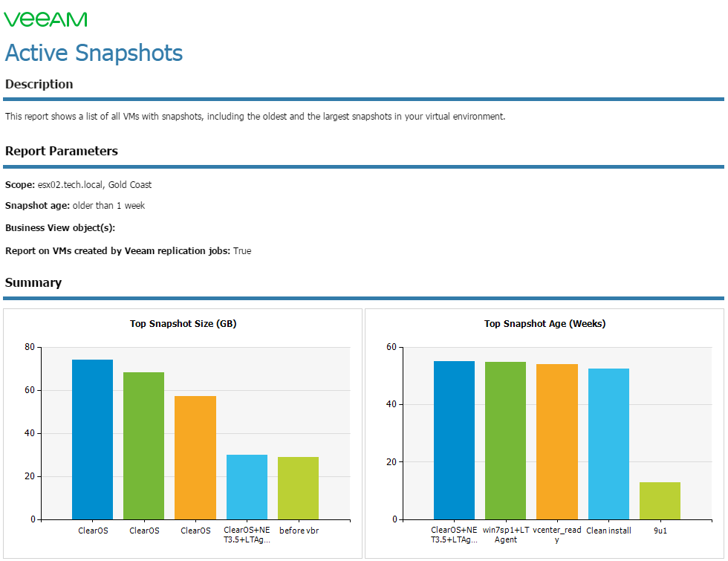Image resolution: width=728 pixels, height=561 pixels.
Task: Click the 80 value on size chart axis
Action: pyautogui.click(x=30, y=347)
